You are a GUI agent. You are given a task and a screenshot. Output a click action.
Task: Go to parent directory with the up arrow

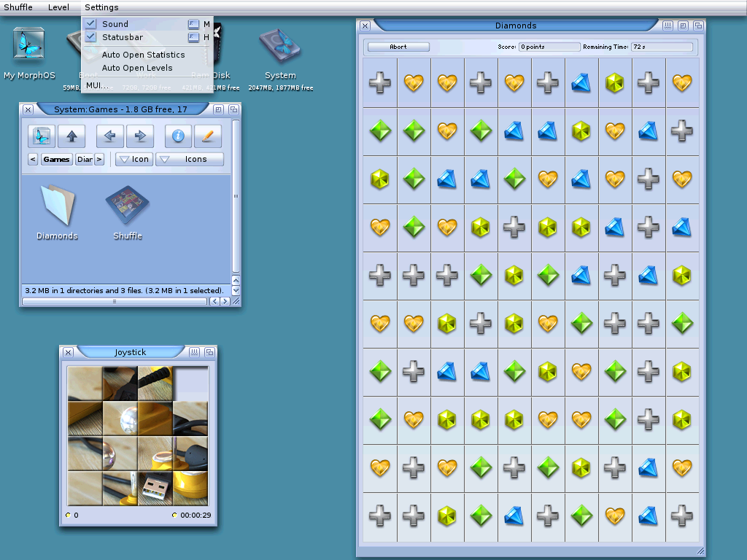(71, 136)
